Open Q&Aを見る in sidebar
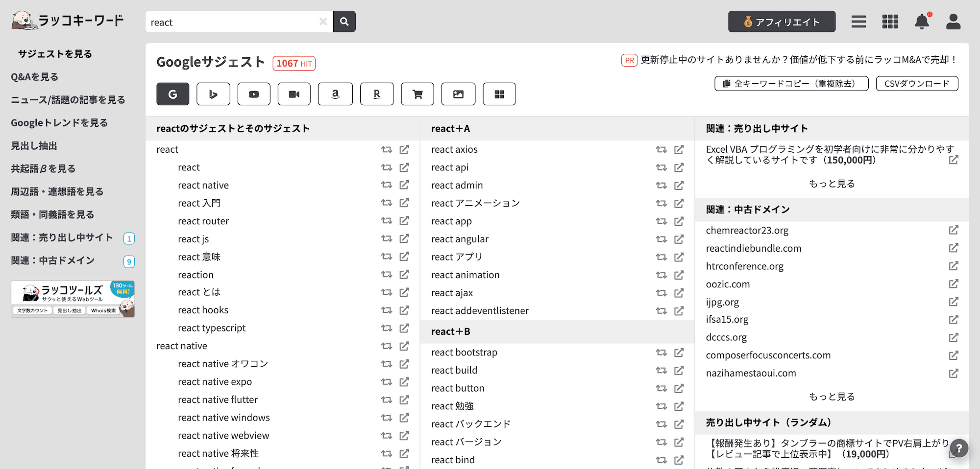 coord(34,77)
